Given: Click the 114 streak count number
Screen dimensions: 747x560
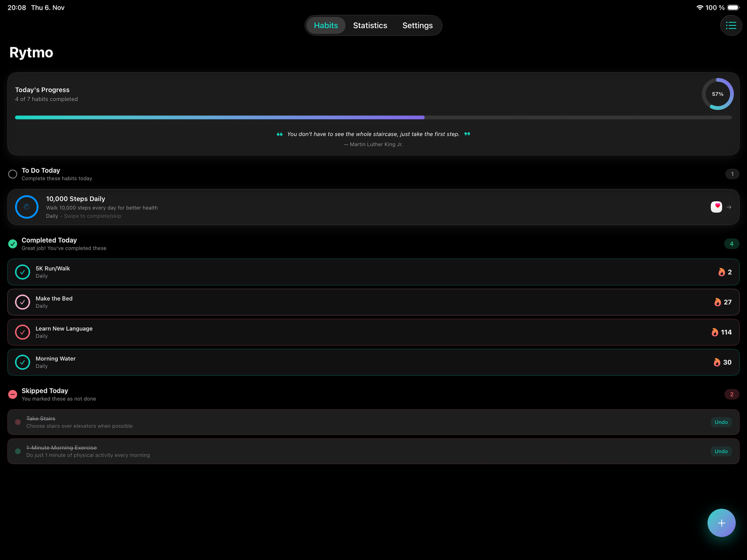Looking at the screenshot, I should [726, 332].
